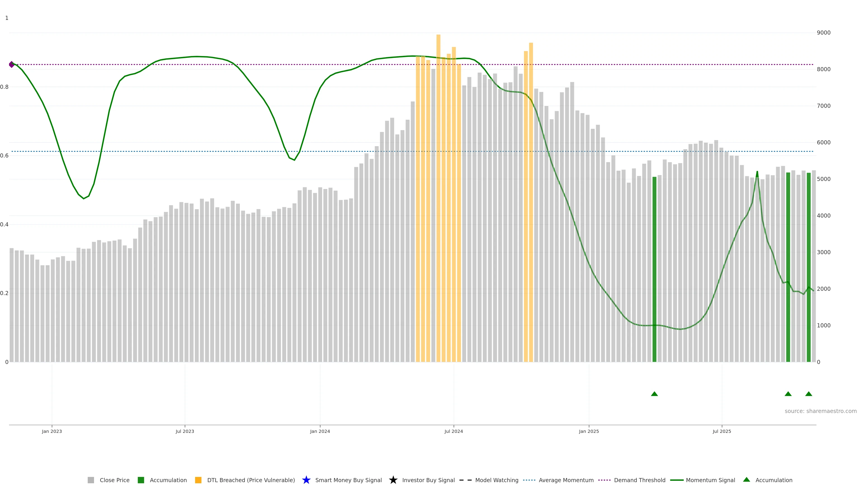Click the green Accumulation square legend icon
This screenshot has width=868, height=488.
[x=141, y=480]
